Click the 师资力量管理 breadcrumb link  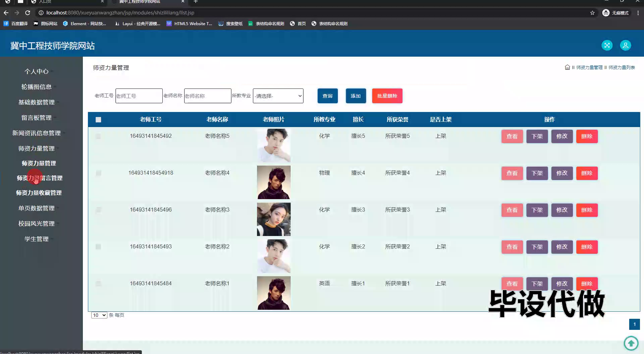[x=589, y=67]
